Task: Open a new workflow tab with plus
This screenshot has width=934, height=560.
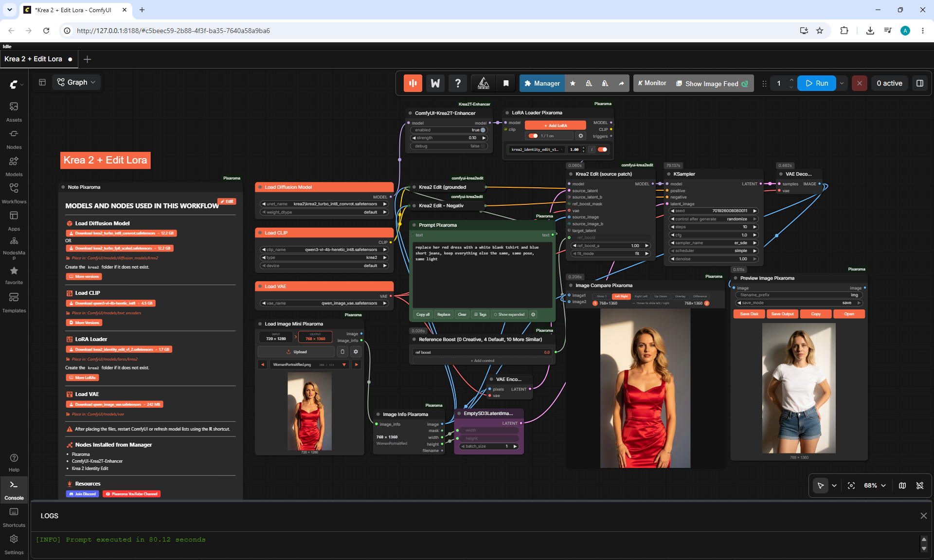Action: [x=88, y=59]
